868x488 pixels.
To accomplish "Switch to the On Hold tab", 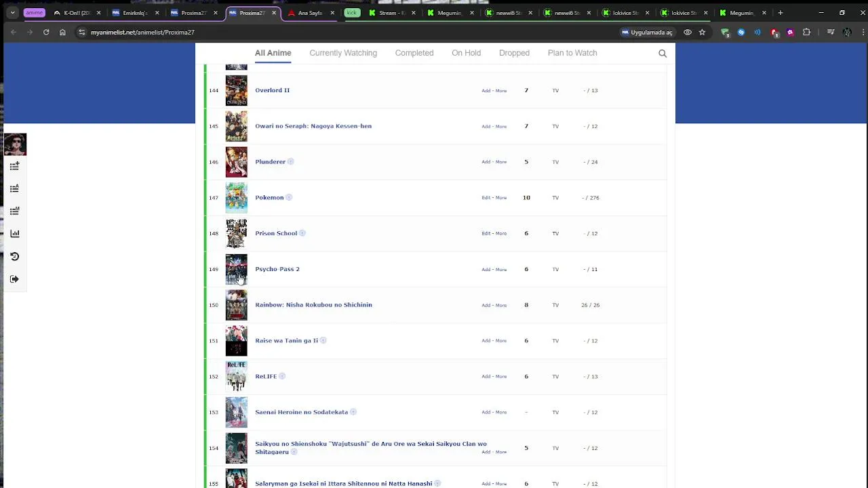I will coord(466,53).
